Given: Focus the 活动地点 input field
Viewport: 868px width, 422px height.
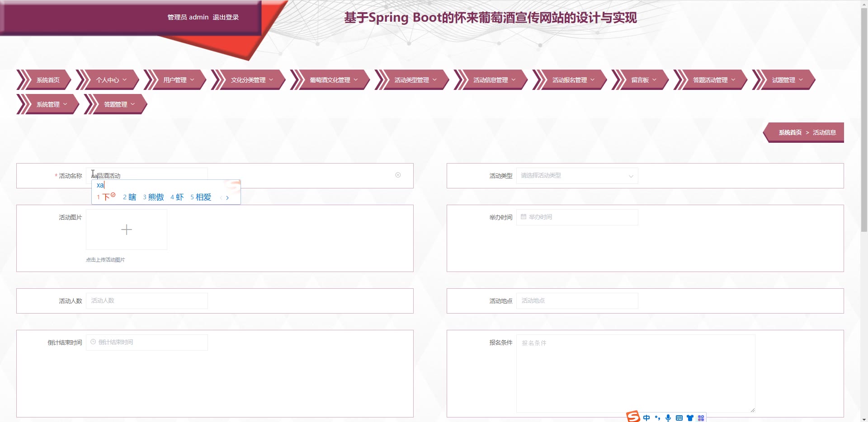Looking at the screenshot, I should click(x=577, y=301).
